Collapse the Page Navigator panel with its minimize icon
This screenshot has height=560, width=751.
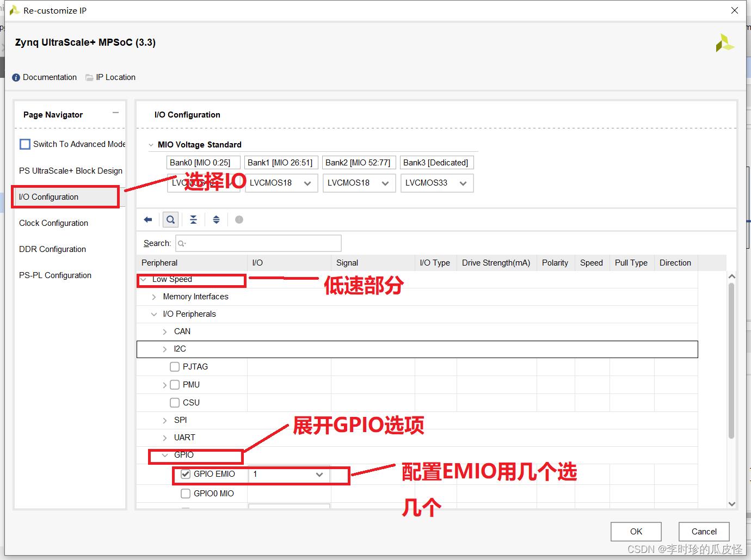click(x=115, y=112)
